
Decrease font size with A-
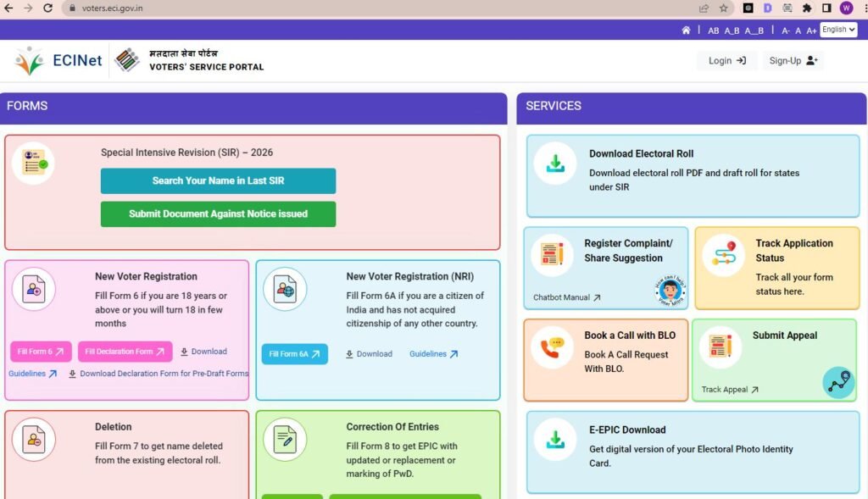point(786,30)
